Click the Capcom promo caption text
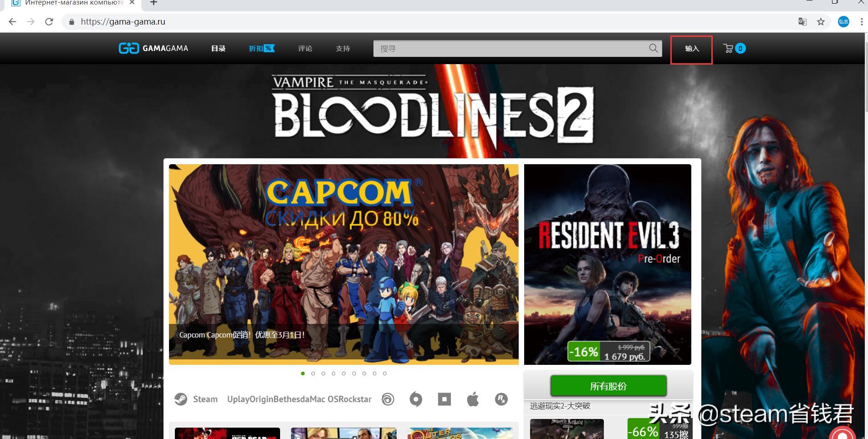 242,335
